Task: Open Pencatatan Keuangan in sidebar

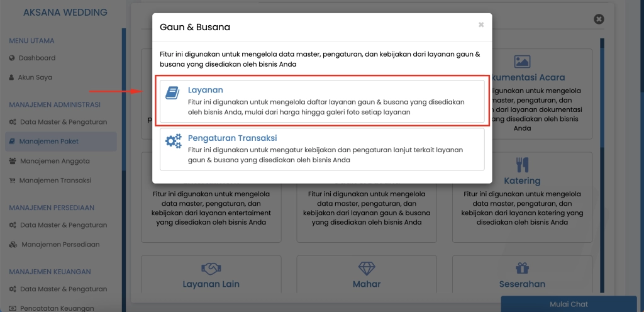Action: [x=57, y=308]
